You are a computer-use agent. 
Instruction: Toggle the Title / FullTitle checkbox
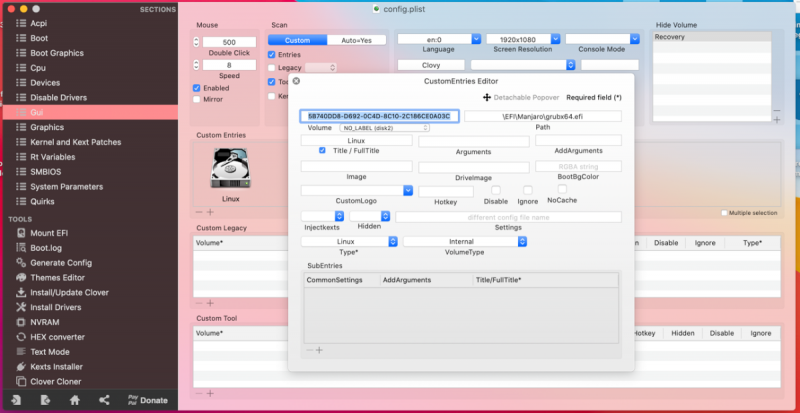point(322,151)
